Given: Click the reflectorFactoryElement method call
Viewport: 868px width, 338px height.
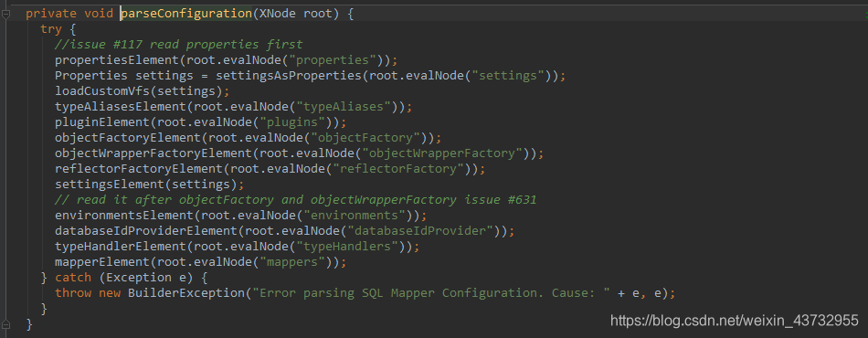Looking at the screenshot, I should (x=139, y=168).
